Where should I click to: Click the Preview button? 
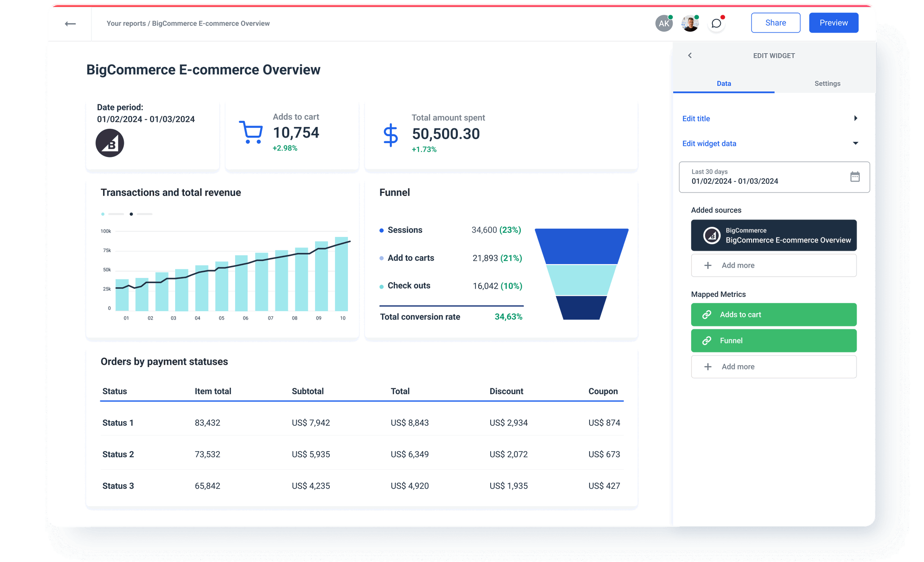tap(833, 22)
